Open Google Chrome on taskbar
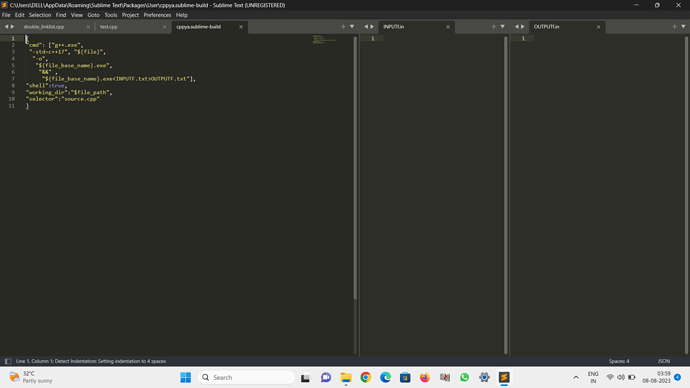The height and width of the screenshot is (388, 690). (x=366, y=377)
